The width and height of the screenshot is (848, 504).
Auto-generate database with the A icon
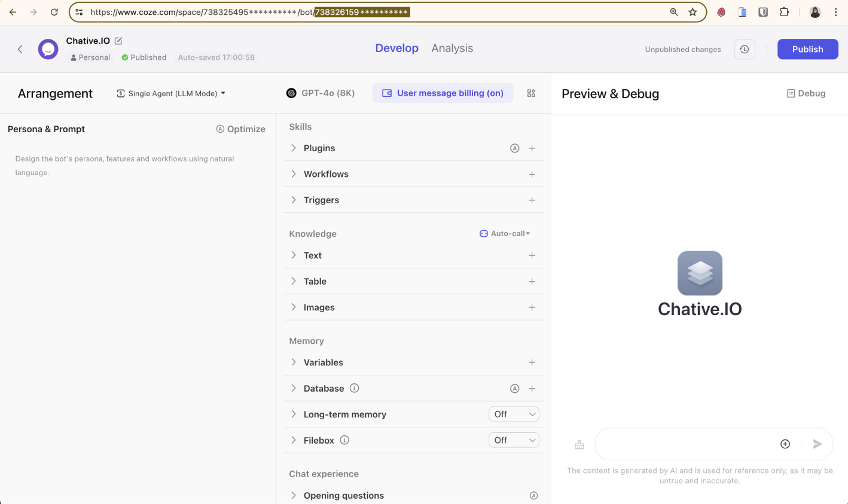(x=514, y=389)
